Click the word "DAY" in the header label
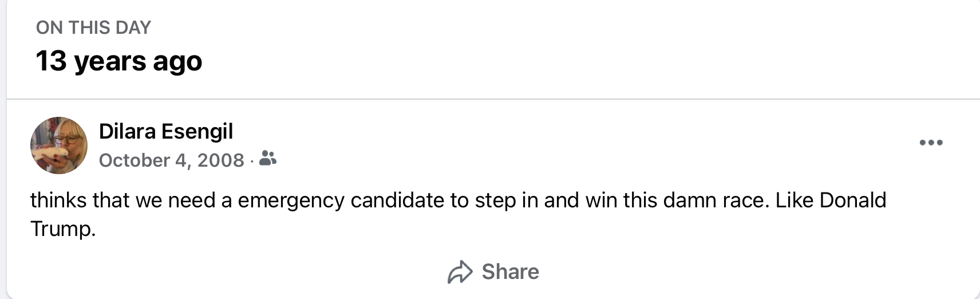980x299 pixels. point(133,27)
